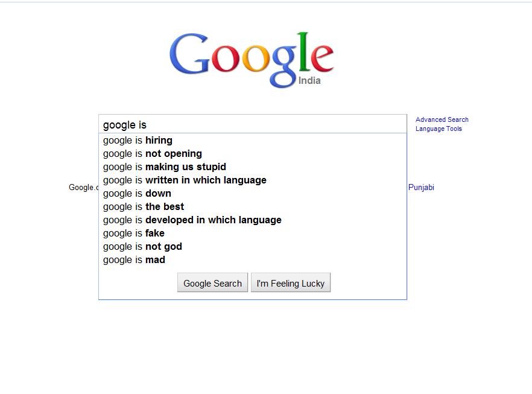Click inside the search input field

coord(253,124)
